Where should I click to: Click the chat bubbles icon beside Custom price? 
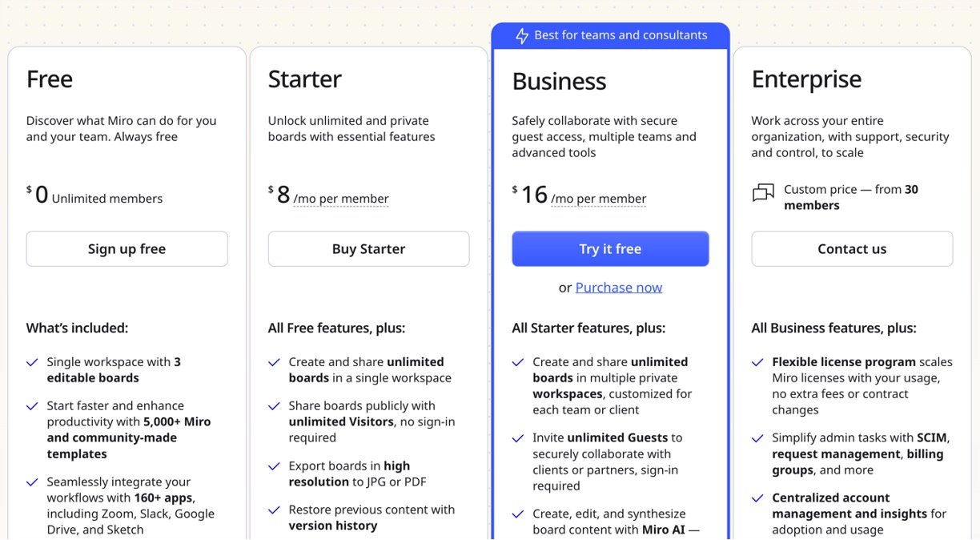(764, 193)
